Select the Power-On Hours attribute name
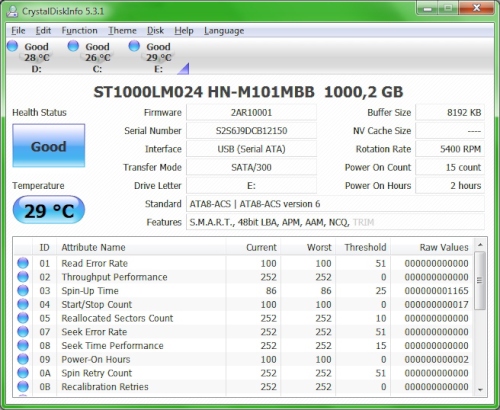 [x=96, y=359]
